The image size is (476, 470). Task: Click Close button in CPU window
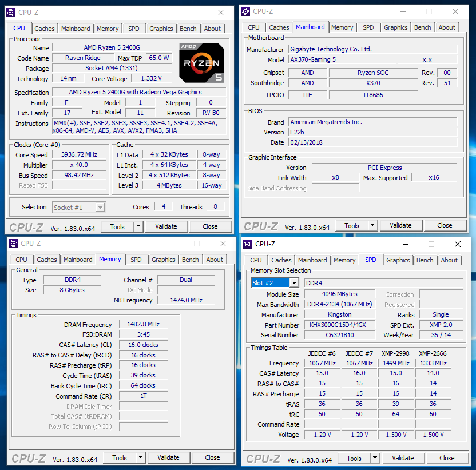[x=210, y=226]
